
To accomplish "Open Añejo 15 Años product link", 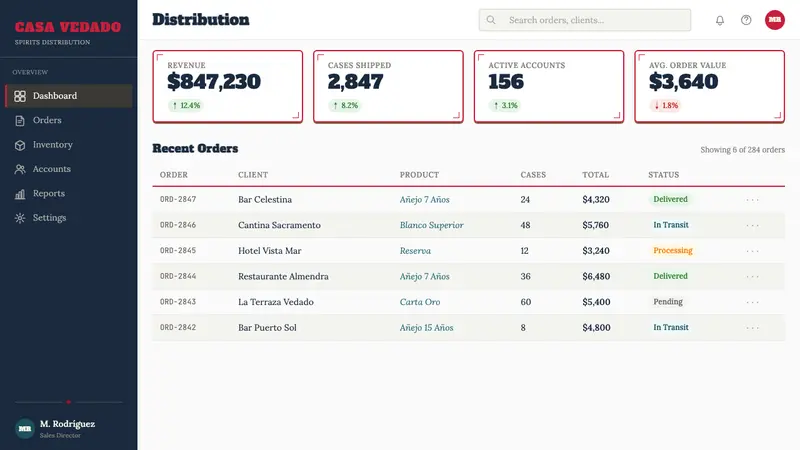I will coord(427,328).
